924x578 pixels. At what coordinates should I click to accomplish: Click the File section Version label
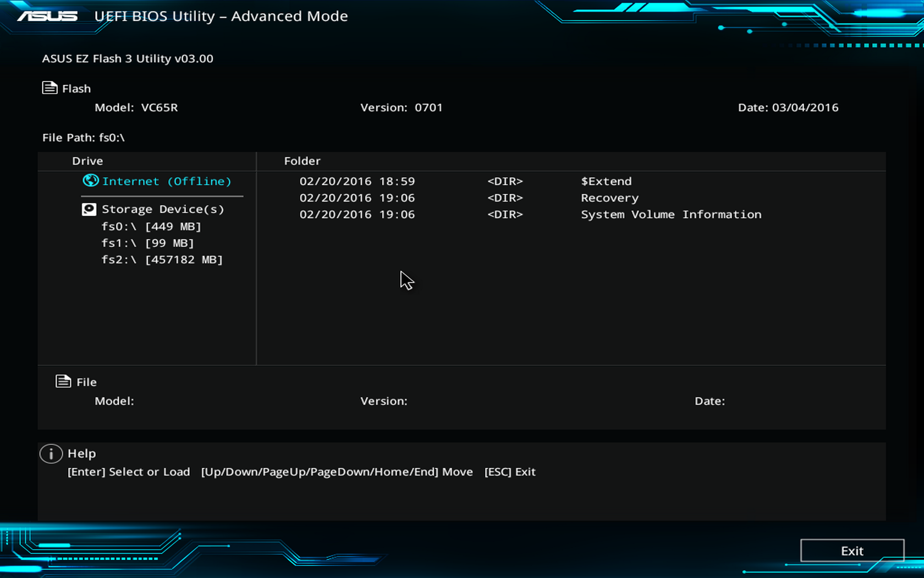(384, 401)
